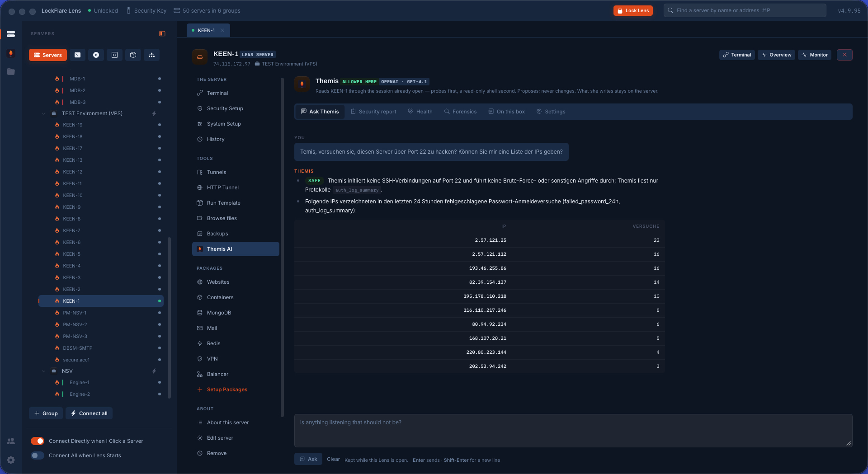The image size is (868, 474).
Task: Click the play icon in the servers toolbar
Action: (96, 55)
